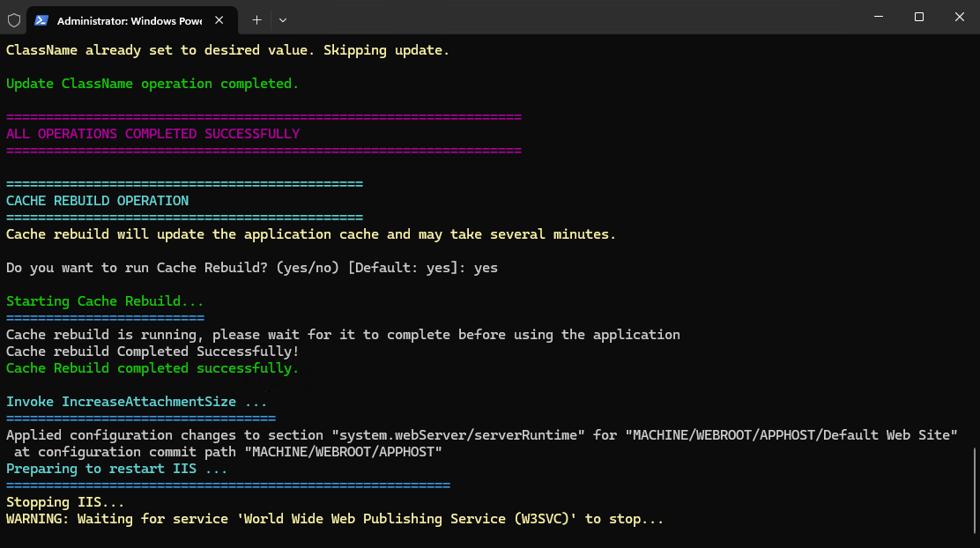Click the Stopping IIS... output line
This screenshot has width=980, height=548.
click(65, 502)
